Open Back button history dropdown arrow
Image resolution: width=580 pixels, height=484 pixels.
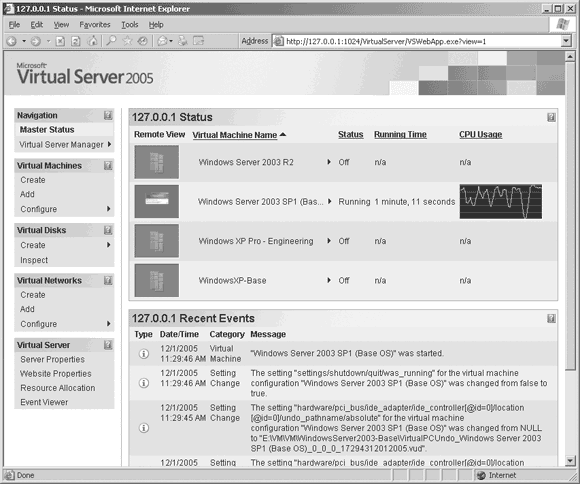coord(24,41)
